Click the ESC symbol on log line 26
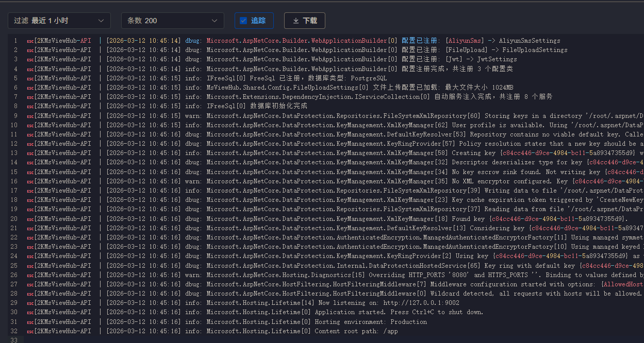The image size is (644, 343). (x=30, y=276)
